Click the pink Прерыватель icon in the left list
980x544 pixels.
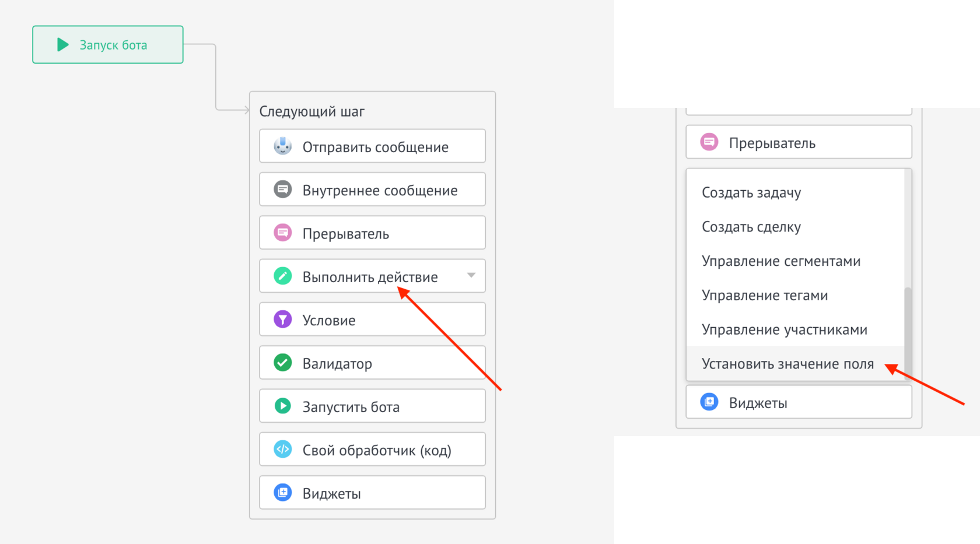pyautogui.click(x=283, y=233)
